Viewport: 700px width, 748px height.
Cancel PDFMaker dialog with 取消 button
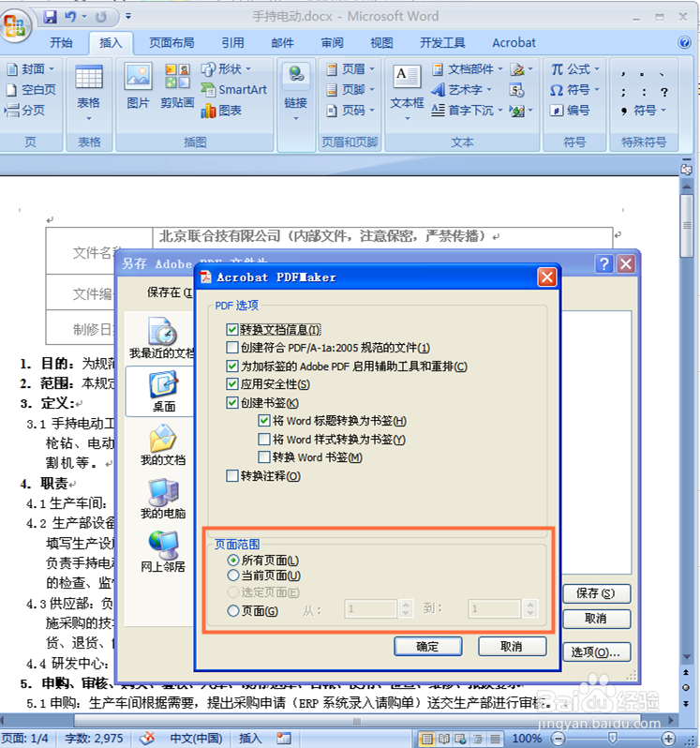tap(512, 647)
